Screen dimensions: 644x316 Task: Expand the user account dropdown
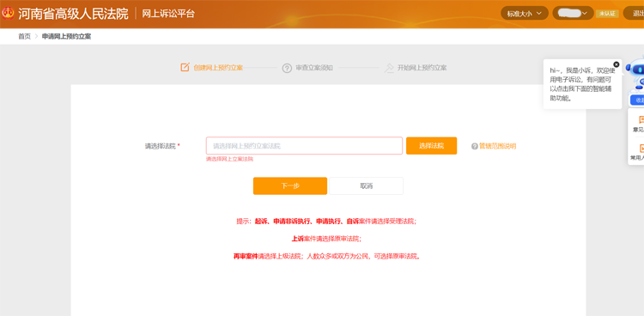click(573, 14)
